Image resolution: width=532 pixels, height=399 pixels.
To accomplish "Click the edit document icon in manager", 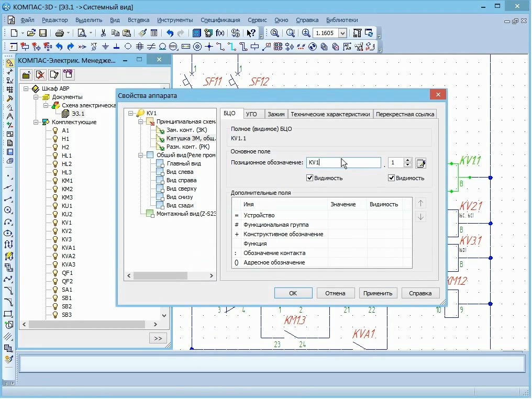I will pyautogui.click(x=54, y=75).
